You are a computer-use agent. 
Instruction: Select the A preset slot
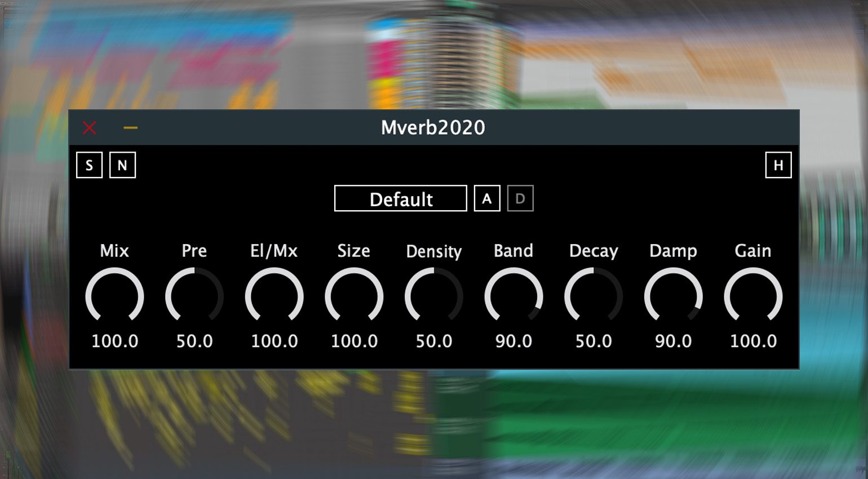pos(487,198)
